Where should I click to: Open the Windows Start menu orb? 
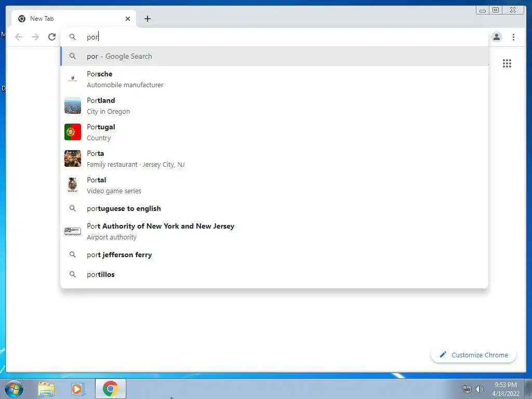(x=14, y=389)
